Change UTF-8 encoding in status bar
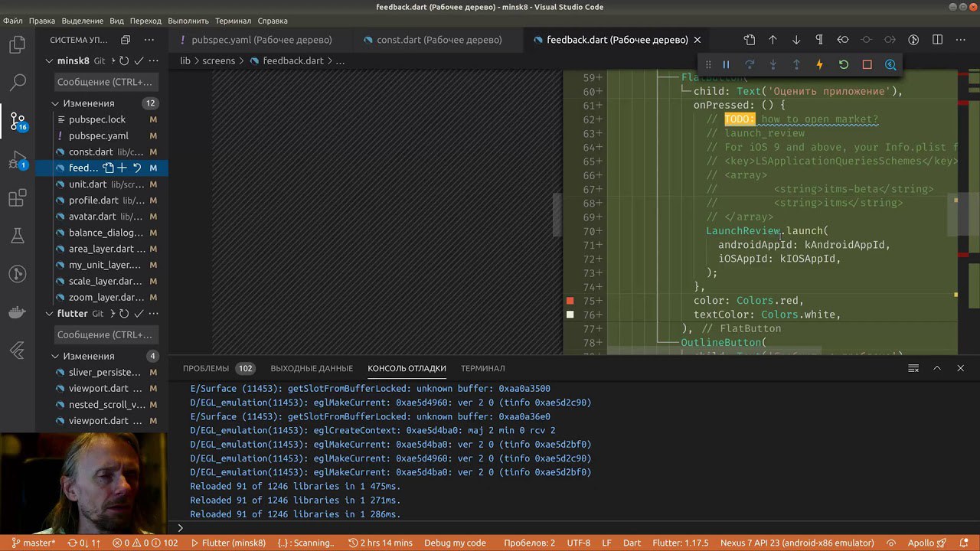This screenshot has height=551, width=980. click(578, 543)
